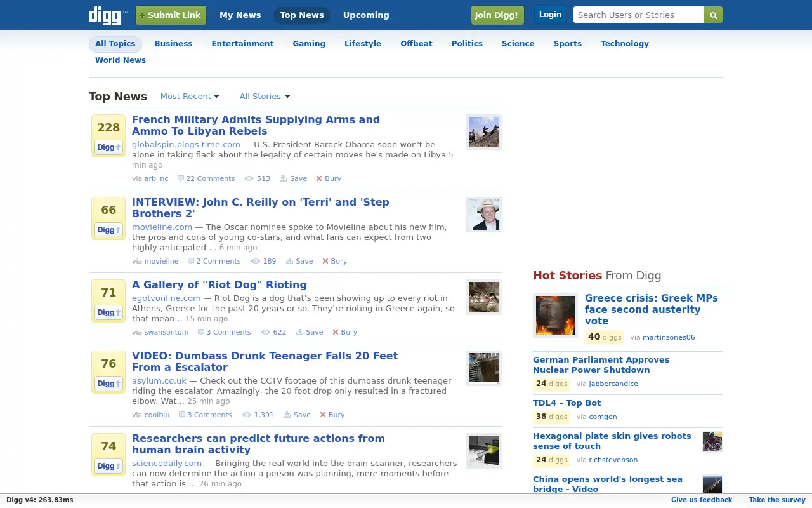812x508 pixels.
Task: Open John C. Reilly story thumbnail
Action: pos(484,215)
